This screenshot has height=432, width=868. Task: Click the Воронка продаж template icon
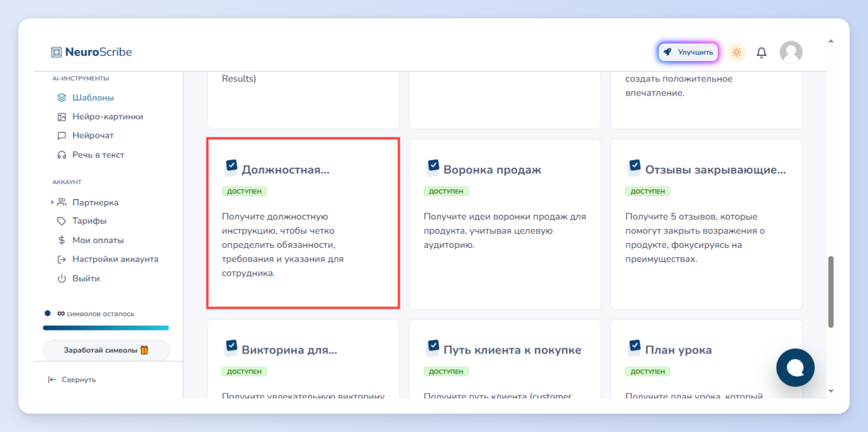(x=433, y=167)
